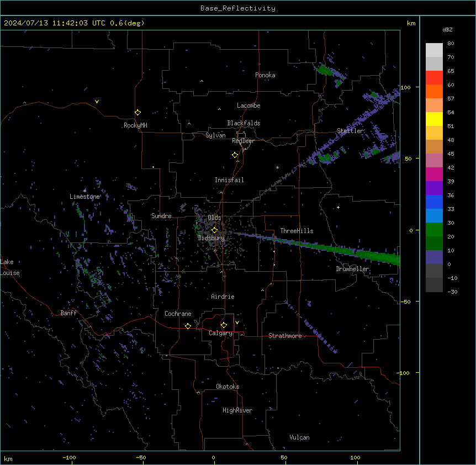Click the yellow marker at Olds Didsbury
The width and height of the screenshot is (476, 465).
[215, 230]
